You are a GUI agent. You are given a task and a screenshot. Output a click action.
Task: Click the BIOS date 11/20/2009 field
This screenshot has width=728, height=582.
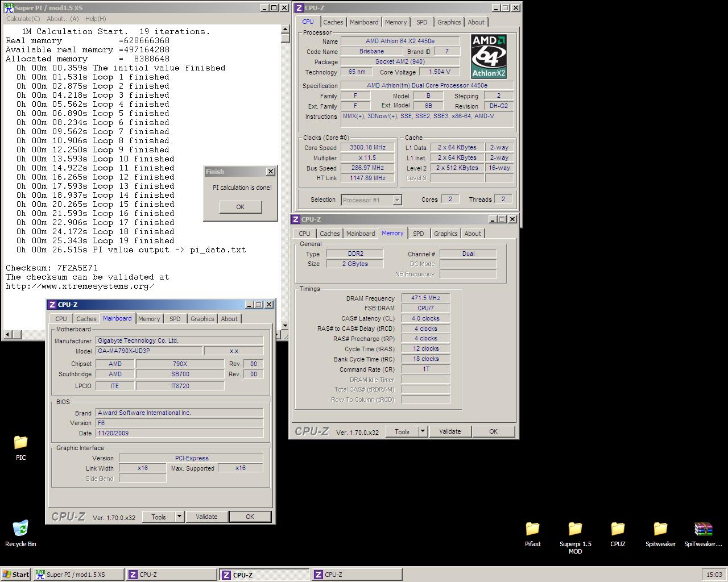tap(179, 433)
